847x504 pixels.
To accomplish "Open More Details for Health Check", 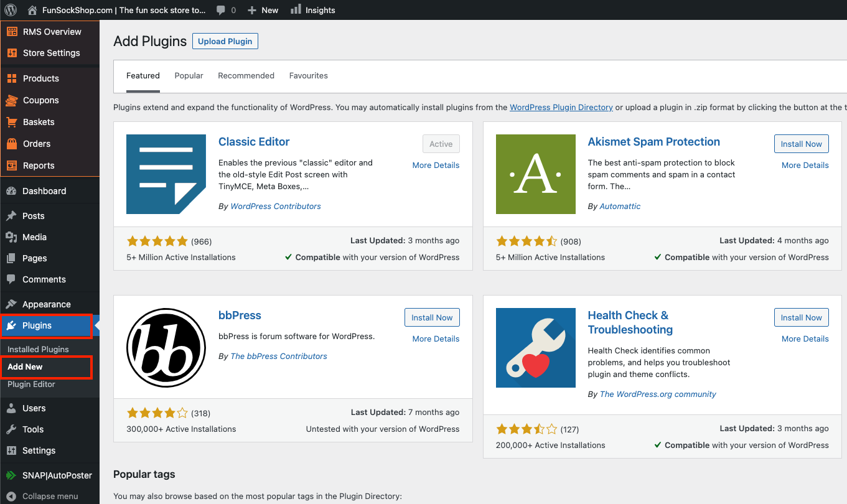I will [x=805, y=339].
